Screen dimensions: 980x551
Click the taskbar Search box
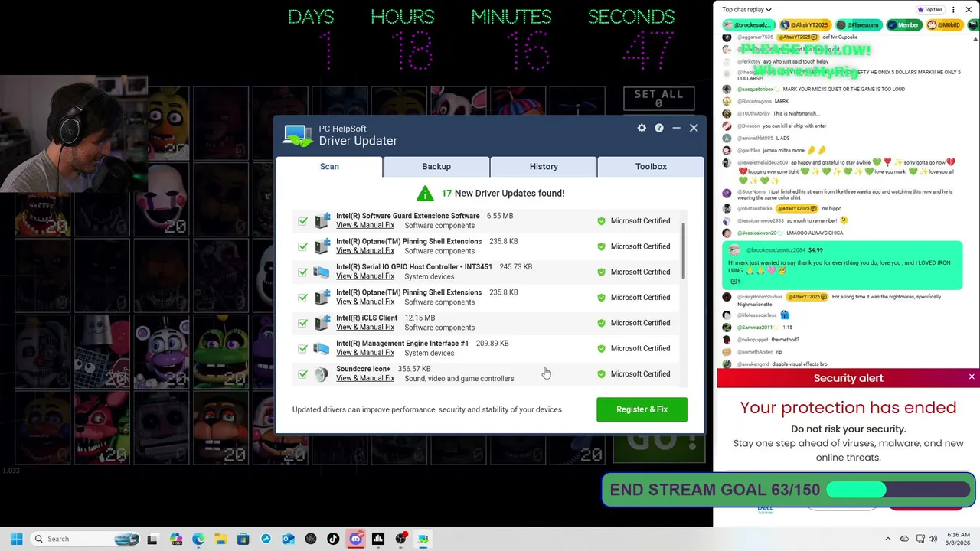click(x=85, y=539)
